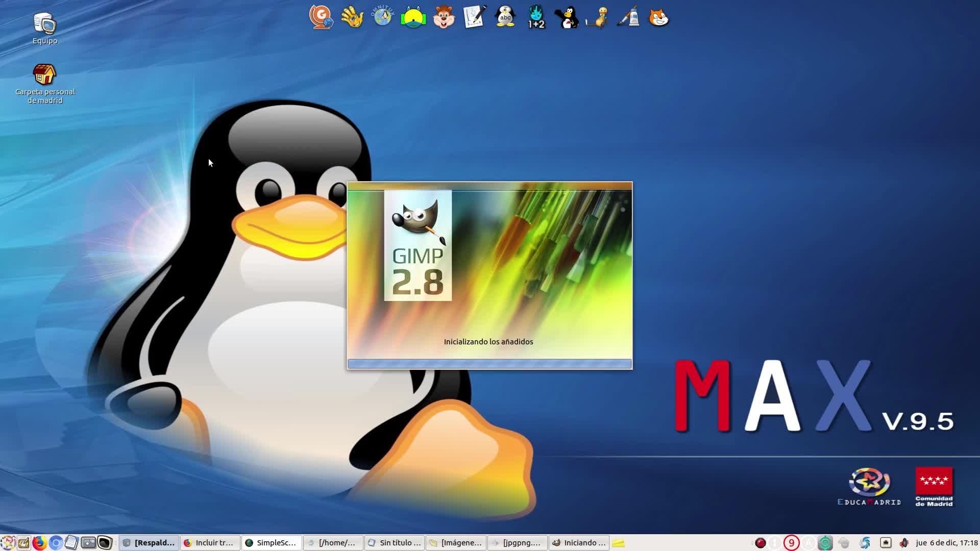The height and width of the screenshot is (551, 980).
Task: Click the red record tray icon
Action: click(761, 543)
